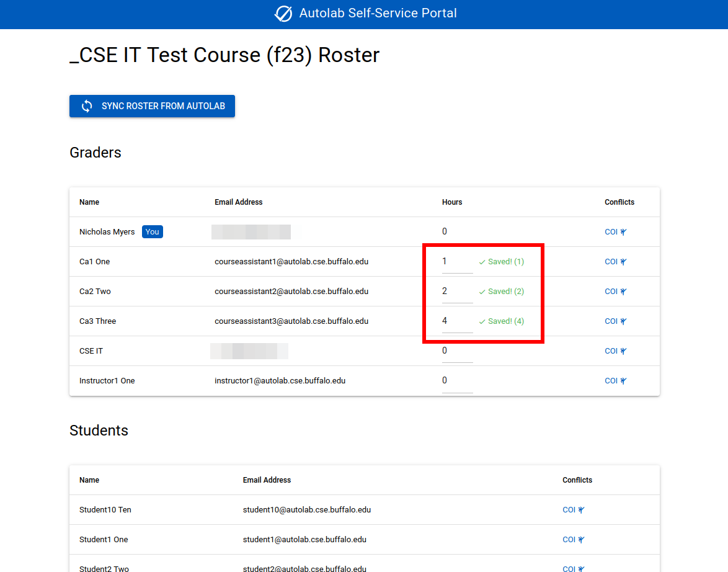Click student10@autolab.cse.buffalo.edu email

coord(307,510)
